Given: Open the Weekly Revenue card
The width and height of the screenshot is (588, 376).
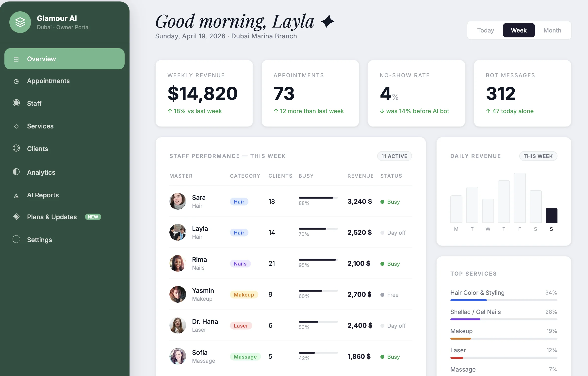Looking at the screenshot, I should tap(204, 93).
